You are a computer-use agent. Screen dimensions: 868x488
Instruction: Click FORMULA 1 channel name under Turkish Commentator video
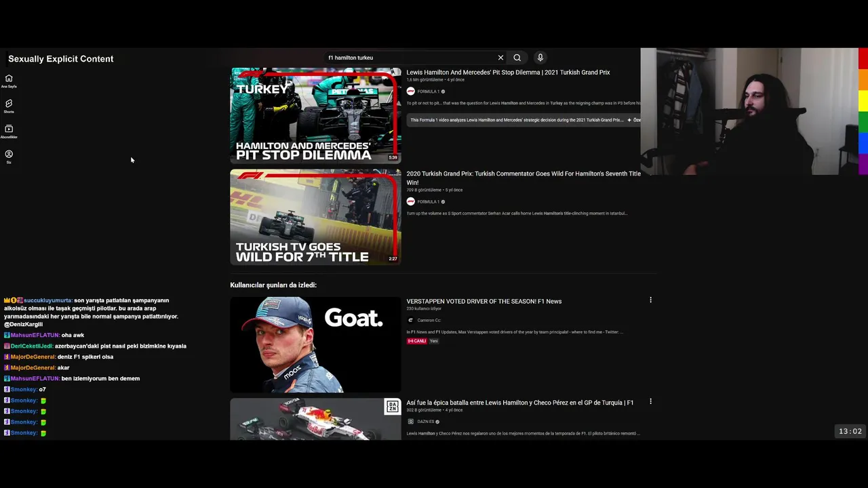pyautogui.click(x=428, y=201)
